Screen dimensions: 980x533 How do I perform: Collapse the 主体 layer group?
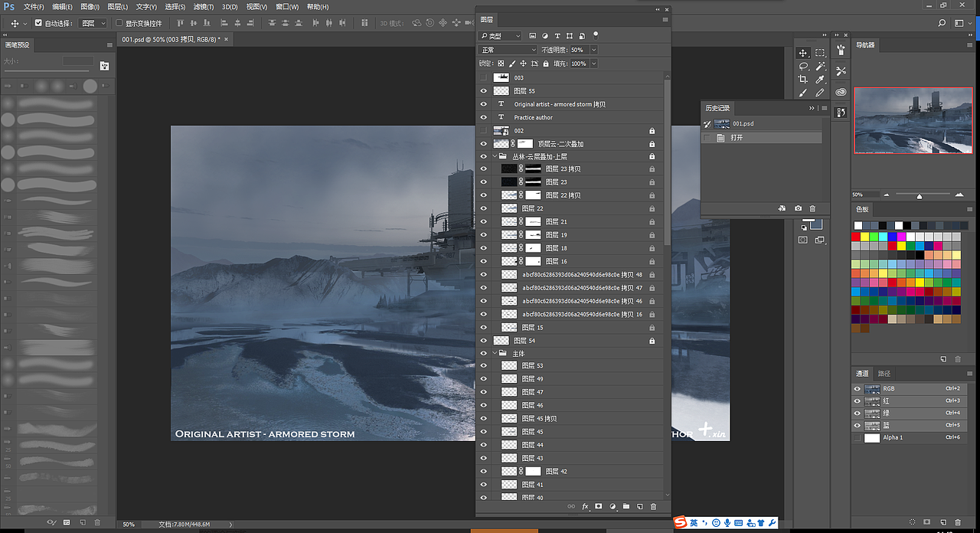click(494, 353)
